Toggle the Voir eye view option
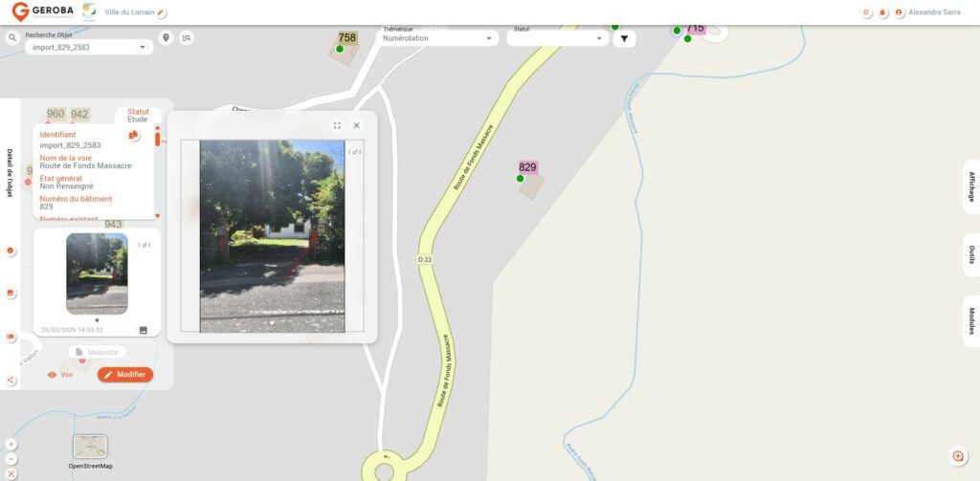Viewport: 980px width, 481px height. (60, 375)
